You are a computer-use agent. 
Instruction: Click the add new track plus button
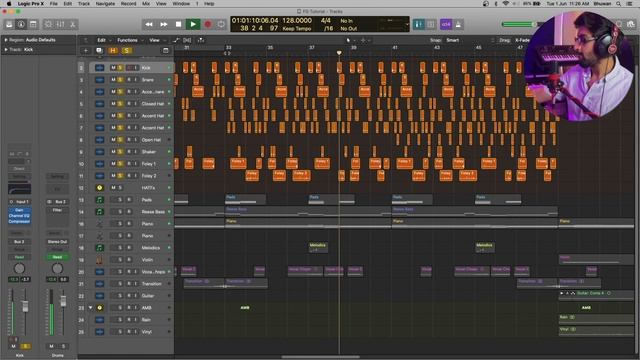click(86, 51)
